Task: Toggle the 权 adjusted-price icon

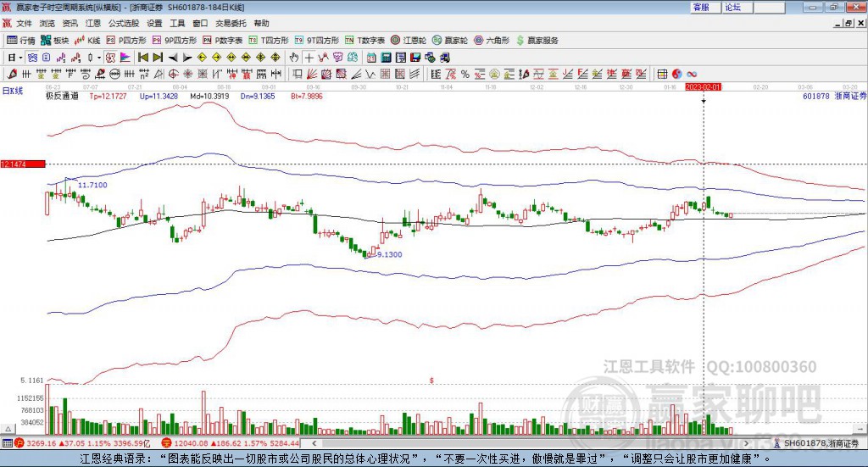Action: coord(110,58)
